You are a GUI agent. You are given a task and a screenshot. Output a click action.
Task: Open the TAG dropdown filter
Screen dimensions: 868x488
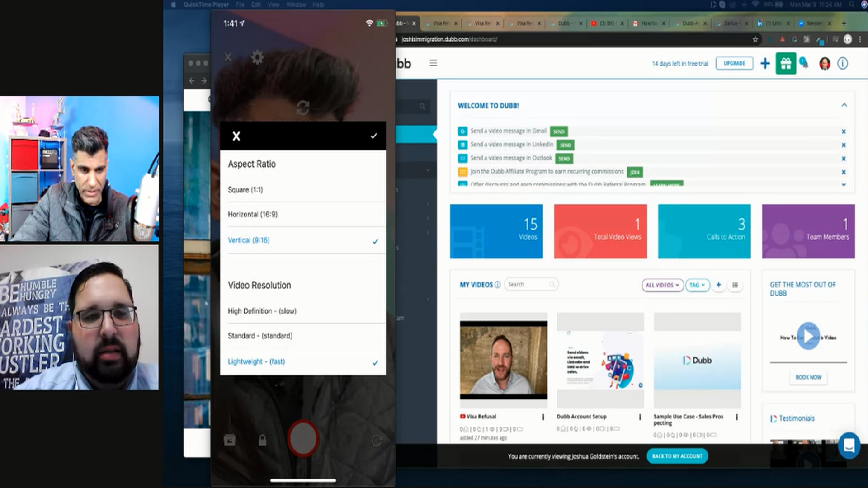point(698,285)
